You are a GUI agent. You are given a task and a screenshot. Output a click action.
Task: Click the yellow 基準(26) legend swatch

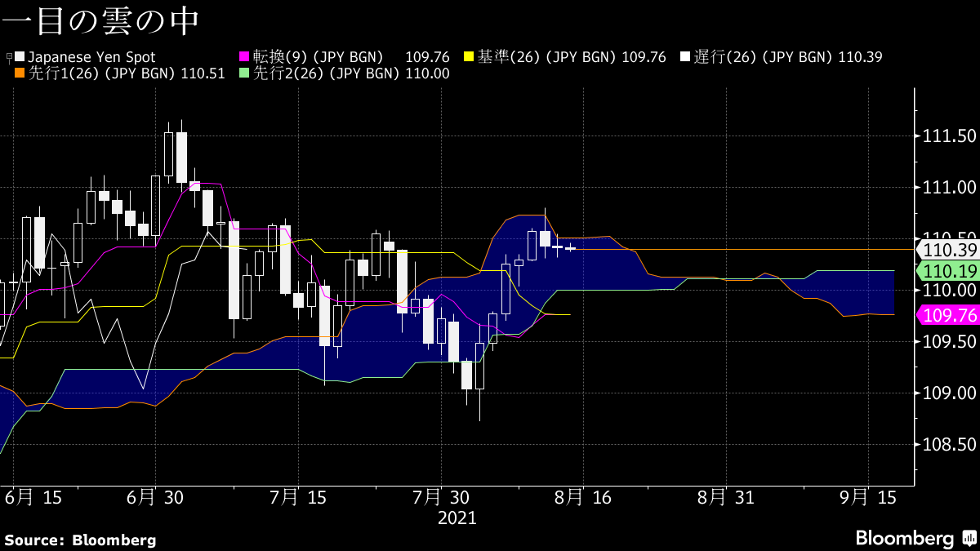[x=469, y=57]
